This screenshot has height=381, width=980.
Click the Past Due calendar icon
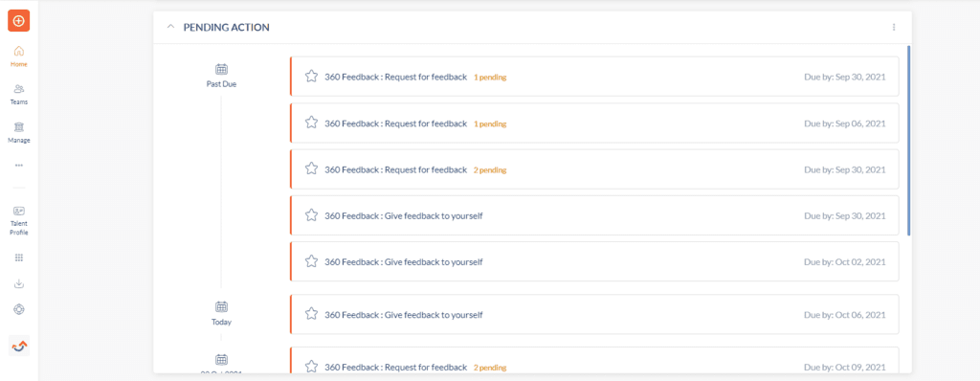(x=221, y=69)
